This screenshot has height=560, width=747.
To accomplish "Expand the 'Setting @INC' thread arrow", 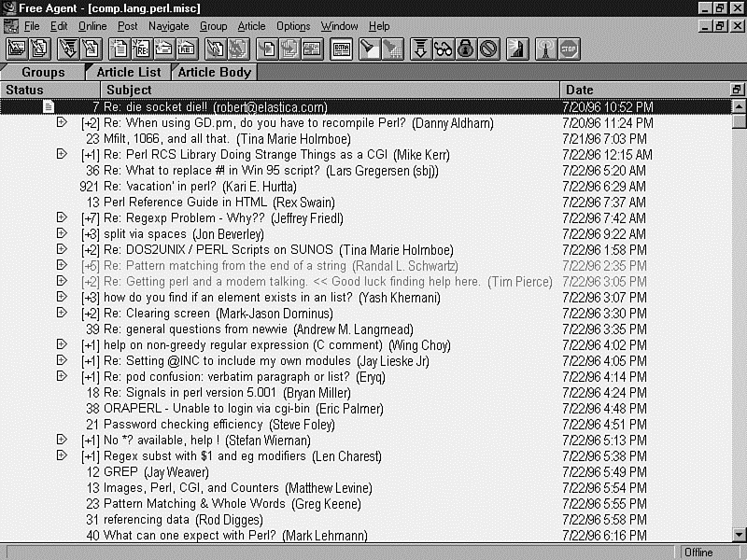I will coord(62,360).
